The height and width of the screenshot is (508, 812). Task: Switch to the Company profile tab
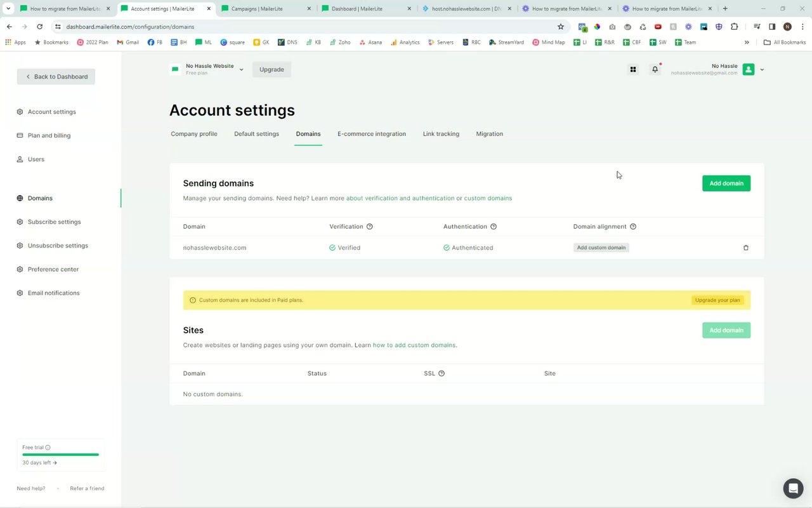tap(194, 134)
